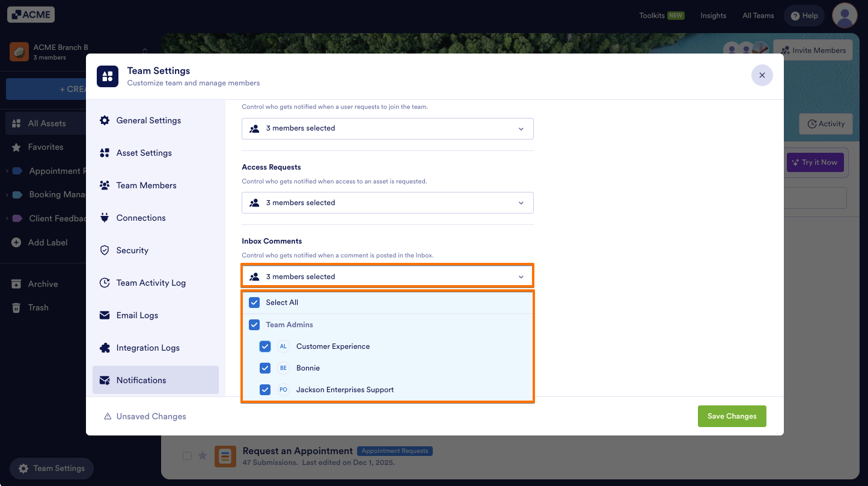Switch to Asset Settings tab
Image resolution: width=868 pixels, height=486 pixels.
[156, 153]
